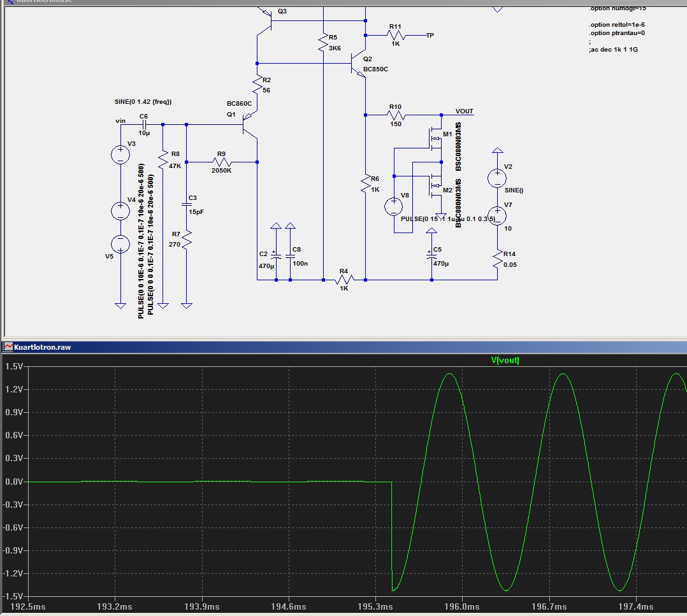Click the vin net label
687x616 pixels.
120,121
